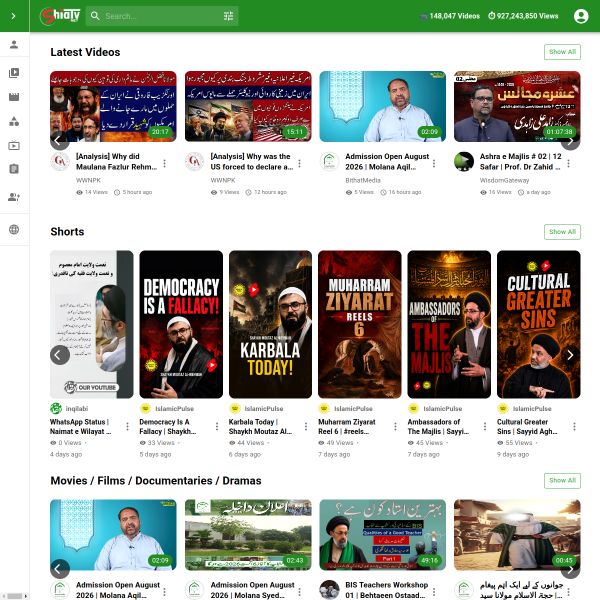Open the IslamicPulse channel link under Cultural Greater Sins
The image size is (600, 600).
click(532, 409)
